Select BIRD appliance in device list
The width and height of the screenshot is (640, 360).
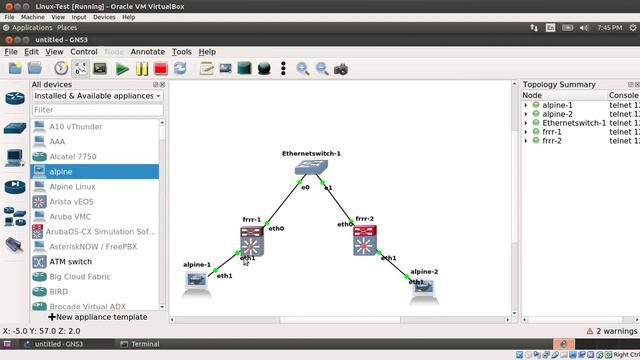(95, 291)
